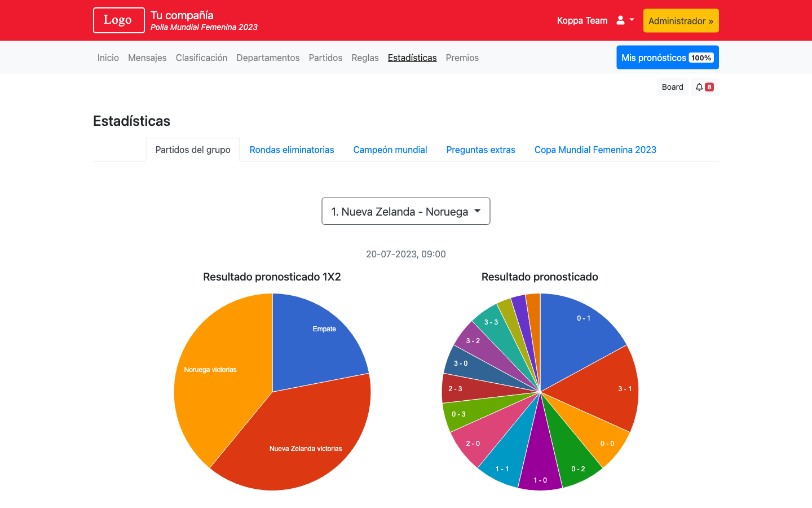Open the Koppa Team account link
This screenshot has width=812, height=508.
point(582,20)
